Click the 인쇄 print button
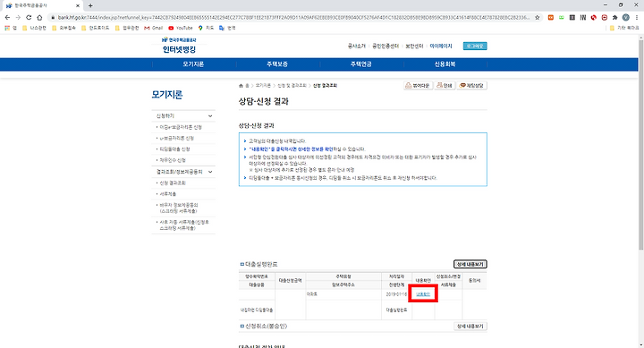Viewport: 644px width, 348px height. (x=445, y=86)
